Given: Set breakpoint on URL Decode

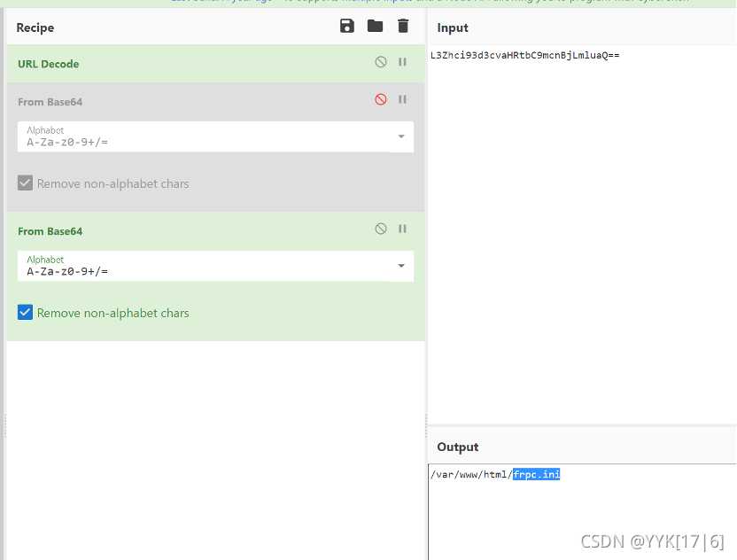Looking at the screenshot, I should (402, 62).
